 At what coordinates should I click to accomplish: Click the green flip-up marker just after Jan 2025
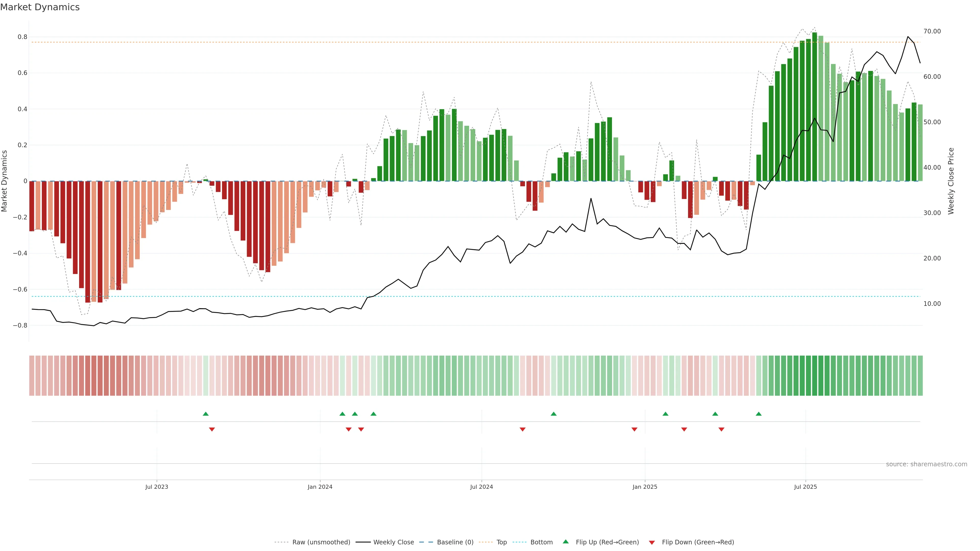tap(665, 414)
